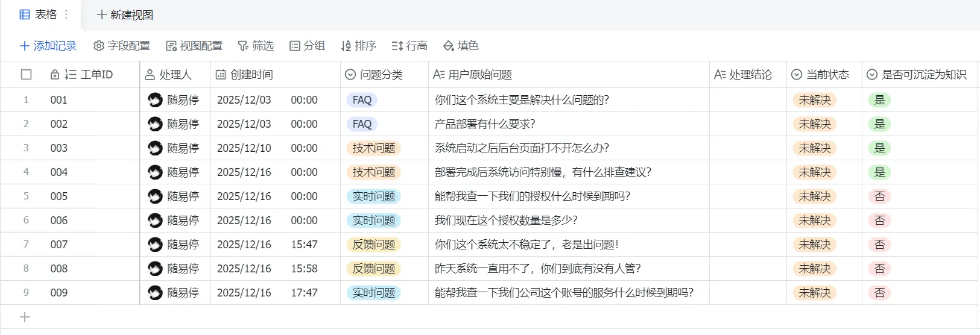Change the 否 value in row 009
Screen dimensions: 980x335
coord(879,293)
